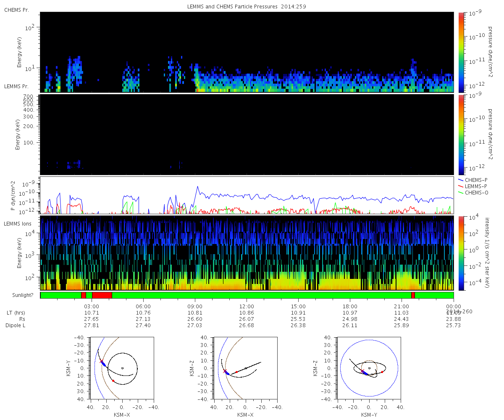Click the Rs value 24.98
504x420 pixels.
pyautogui.click(x=350, y=319)
